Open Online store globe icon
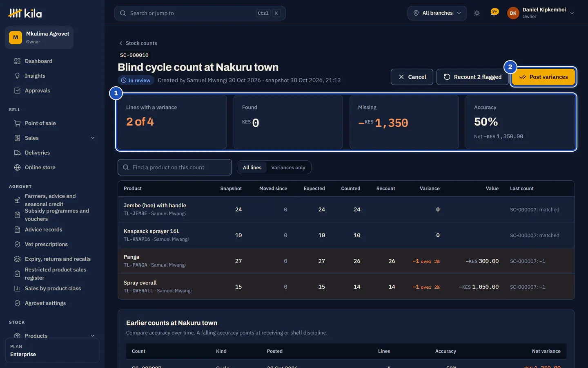The width and height of the screenshot is (588, 368). [17, 167]
